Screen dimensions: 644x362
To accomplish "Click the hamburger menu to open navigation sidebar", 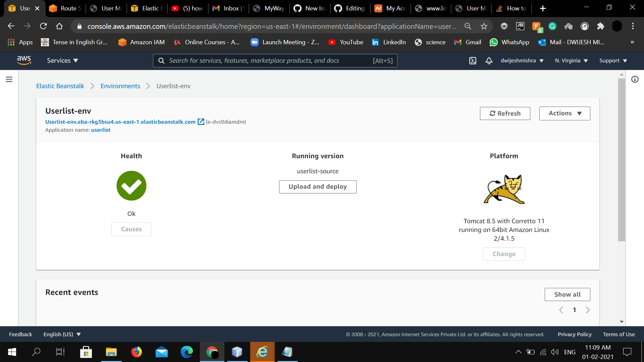I will coord(9,79).
